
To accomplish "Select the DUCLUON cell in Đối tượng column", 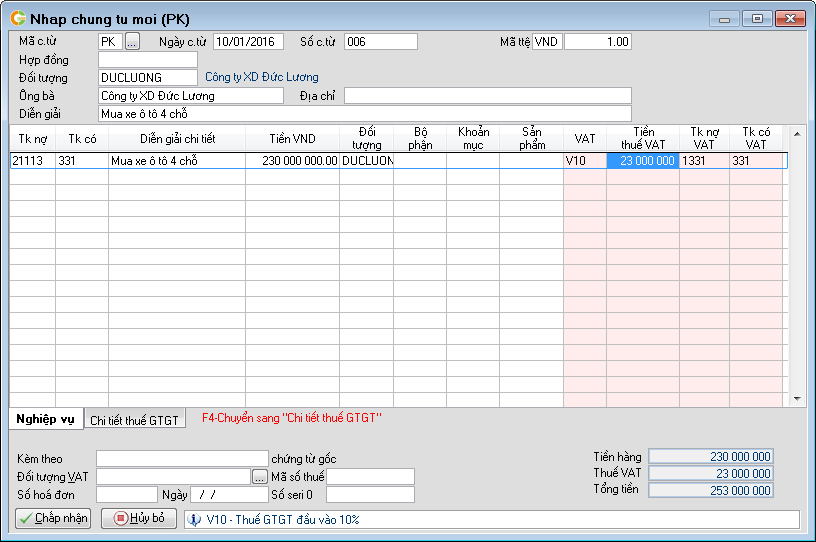I will point(367,161).
